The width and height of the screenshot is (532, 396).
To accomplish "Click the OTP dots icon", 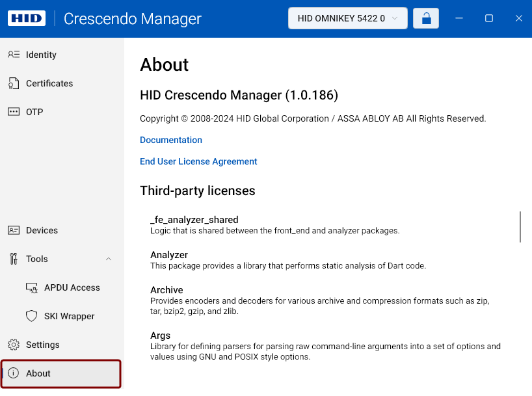I will (14, 112).
